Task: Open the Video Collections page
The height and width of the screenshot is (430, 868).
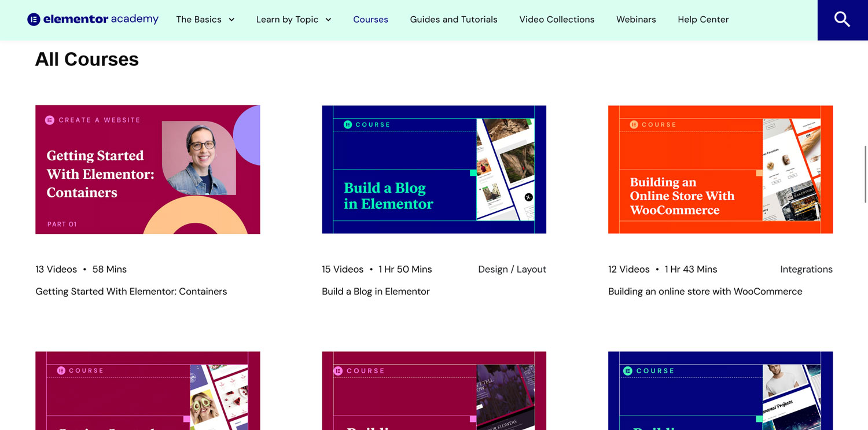Action: tap(556, 20)
